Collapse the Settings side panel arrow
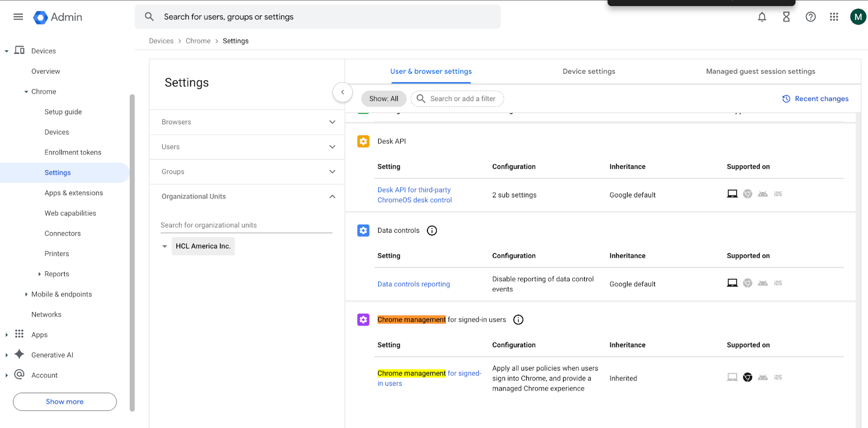The width and height of the screenshot is (868, 428). pos(342,92)
